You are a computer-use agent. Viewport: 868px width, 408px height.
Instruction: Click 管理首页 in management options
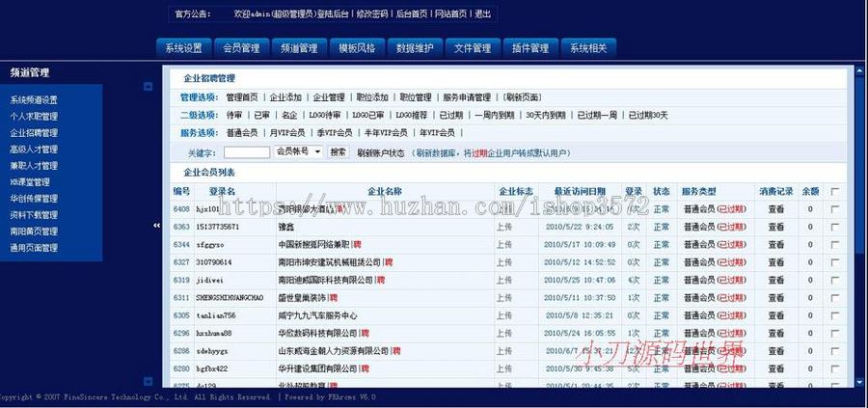coord(242,97)
